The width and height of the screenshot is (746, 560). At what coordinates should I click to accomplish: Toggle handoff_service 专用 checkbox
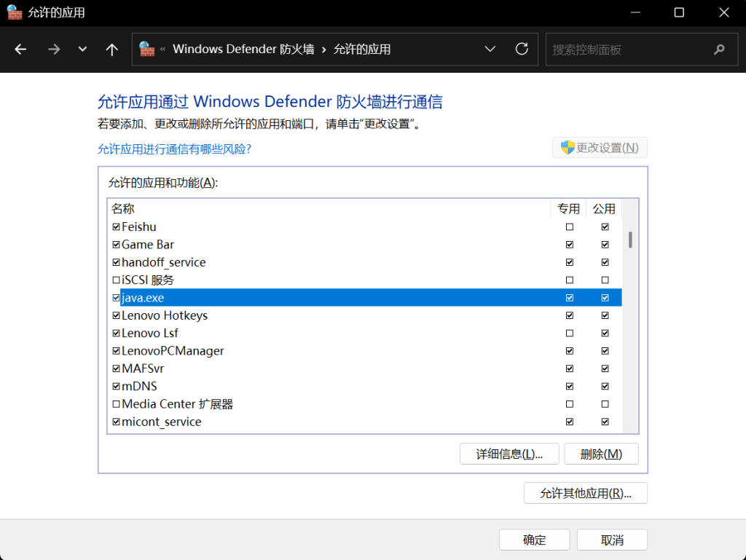pos(570,262)
